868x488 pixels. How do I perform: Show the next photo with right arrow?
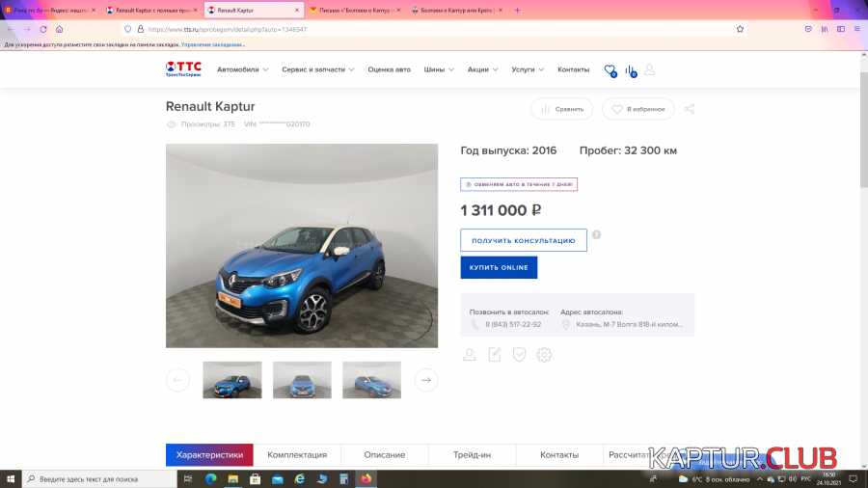[426, 380]
